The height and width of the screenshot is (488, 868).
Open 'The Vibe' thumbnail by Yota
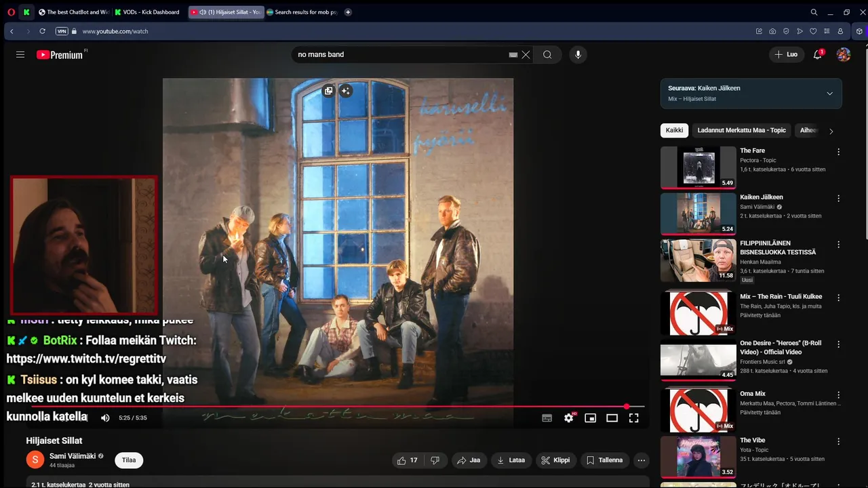point(698,457)
